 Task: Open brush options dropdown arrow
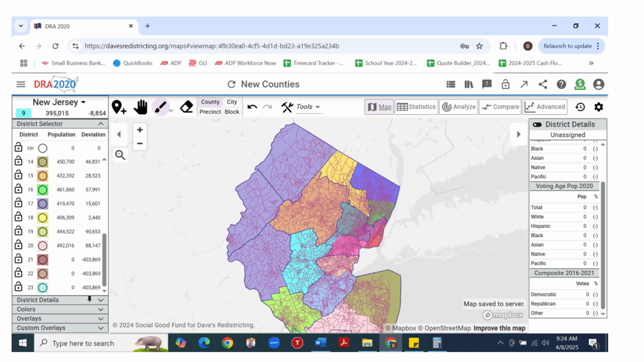[x=171, y=111]
